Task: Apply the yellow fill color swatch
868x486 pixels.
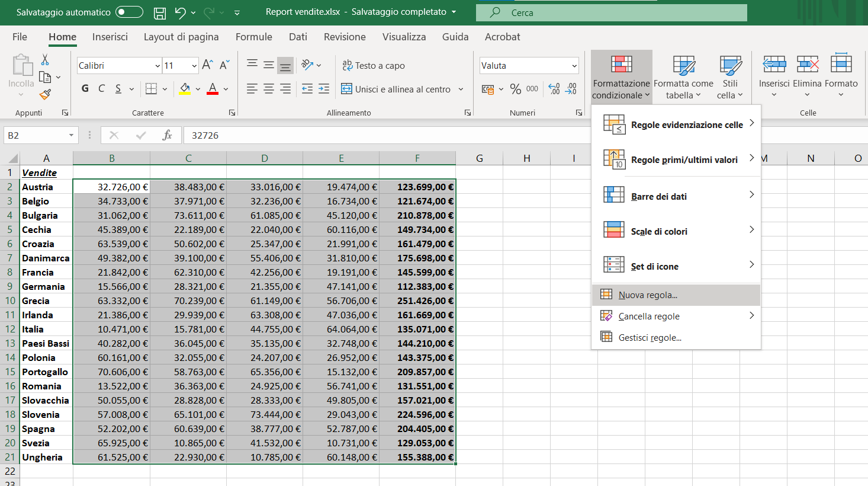Action: [185, 89]
